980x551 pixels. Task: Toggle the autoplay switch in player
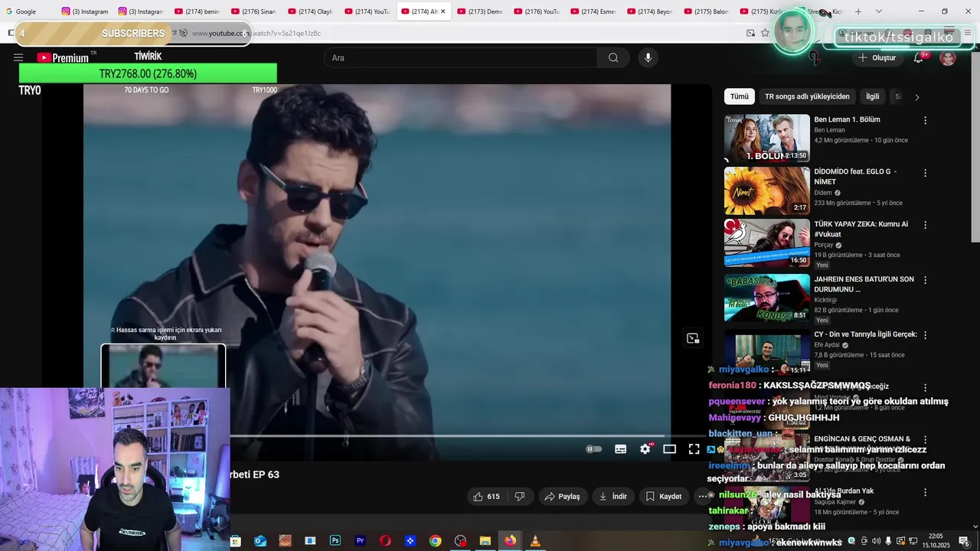(593, 449)
